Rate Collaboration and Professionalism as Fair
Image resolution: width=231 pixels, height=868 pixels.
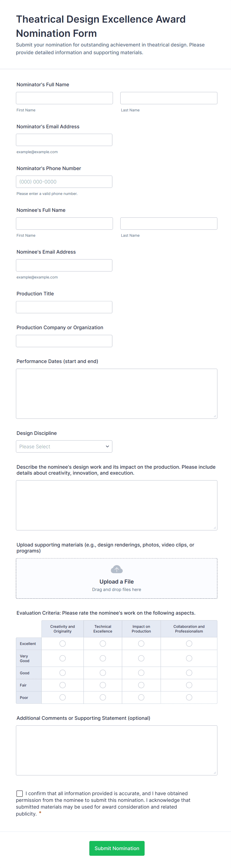(189, 685)
